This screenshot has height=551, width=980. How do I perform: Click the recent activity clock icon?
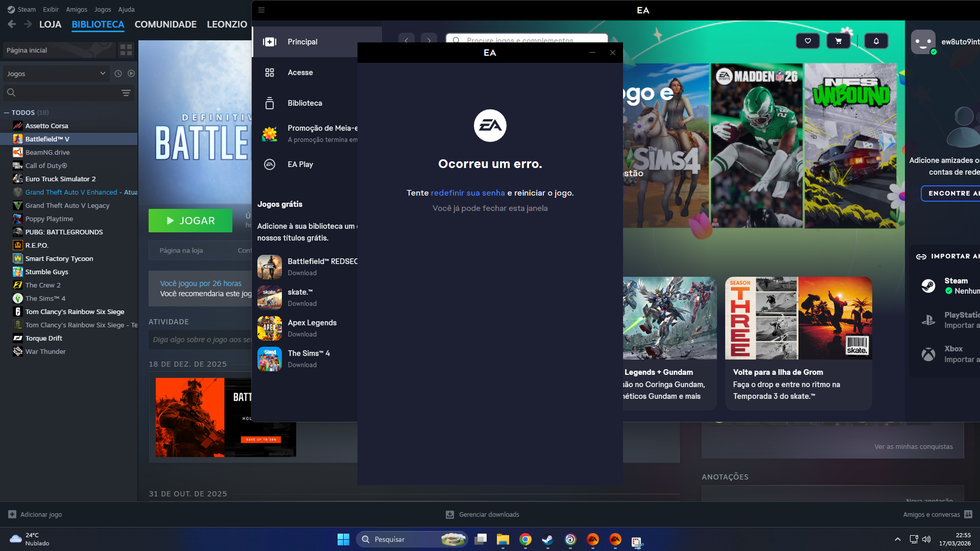tap(118, 74)
